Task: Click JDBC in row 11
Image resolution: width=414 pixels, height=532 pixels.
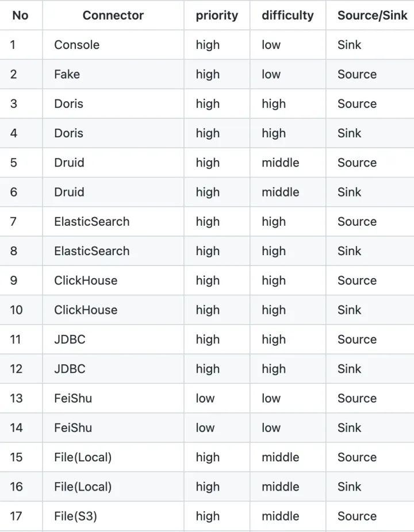Action: pos(70,340)
